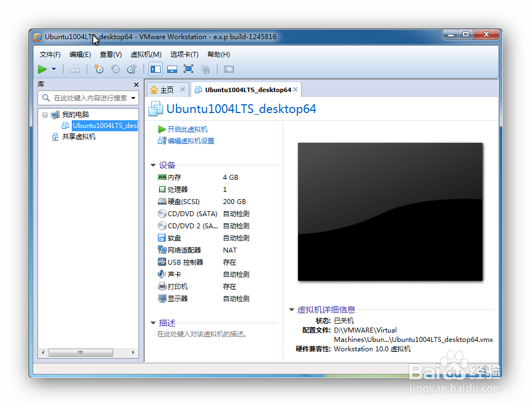This screenshot has height=407, width=532.
Task: Collapse the 虚拟机详细信息 section
Action: [291, 309]
